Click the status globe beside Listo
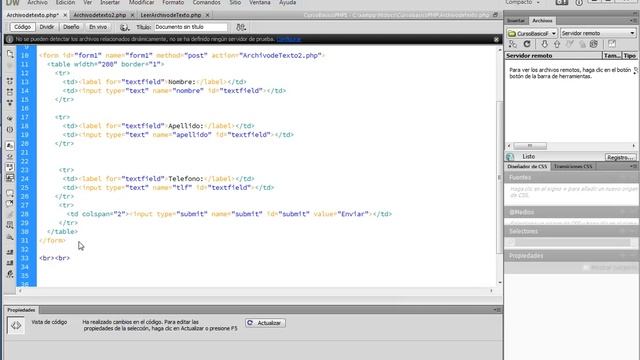Viewport: 640px width, 360px height. pyautogui.click(x=510, y=157)
